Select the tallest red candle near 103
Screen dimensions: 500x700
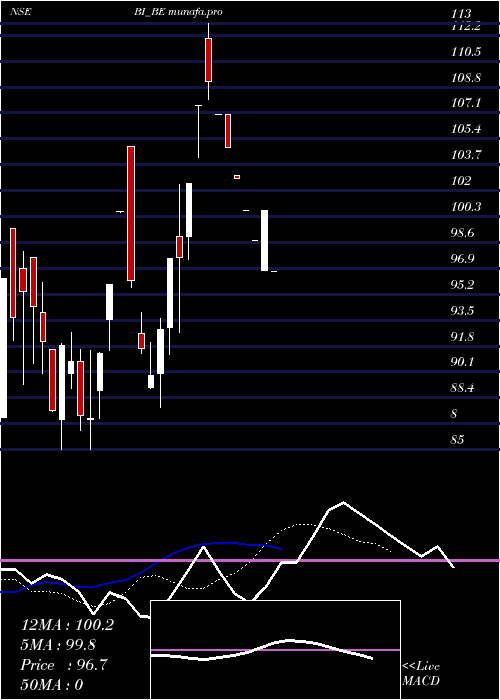point(131,213)
